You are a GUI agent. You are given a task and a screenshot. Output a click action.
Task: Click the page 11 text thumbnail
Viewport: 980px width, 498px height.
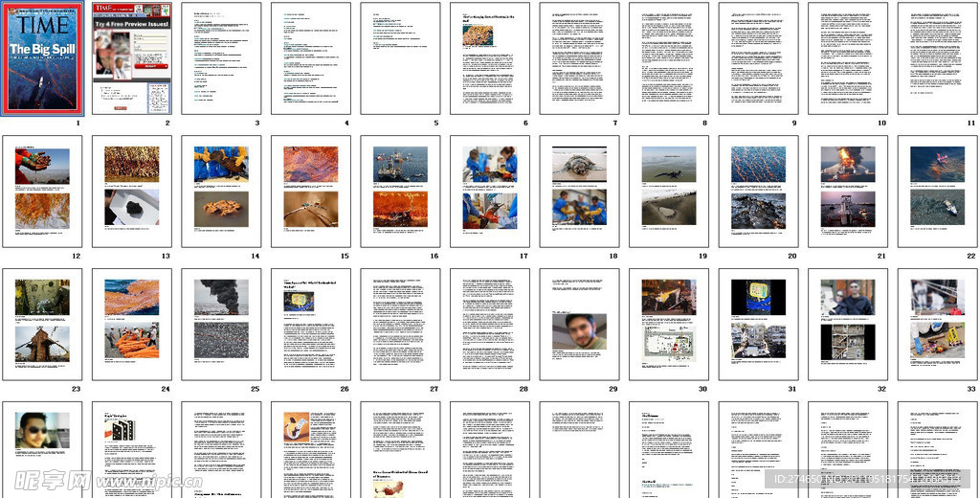938,58
